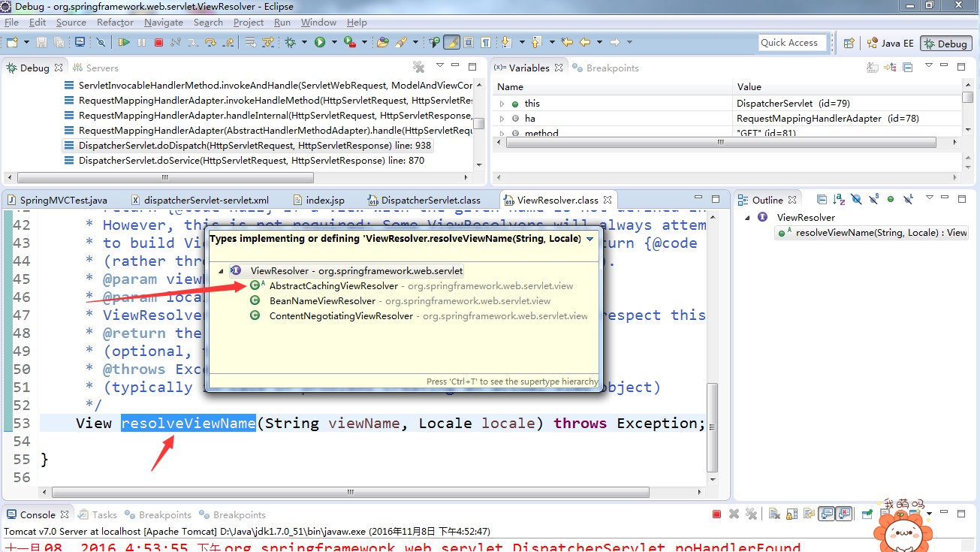
Task: Open the Window menu
Action: point(319,23)
